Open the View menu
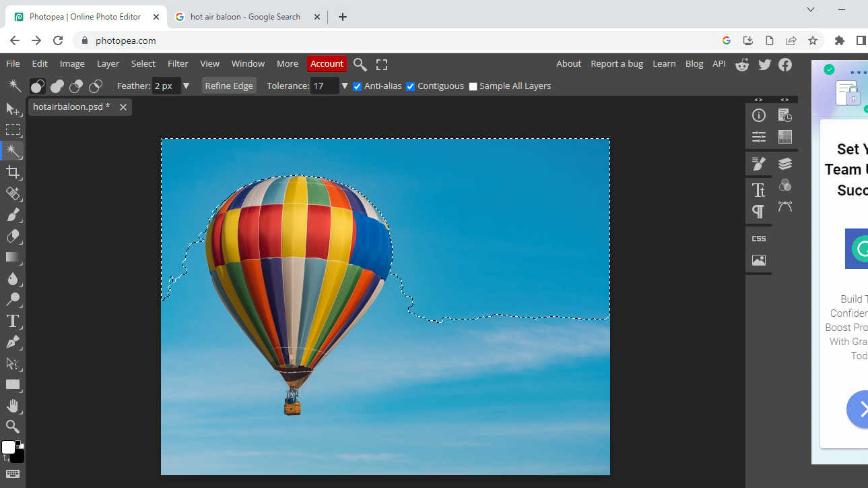The width and height of the screenshot is (868, 488). pos(210,64)
